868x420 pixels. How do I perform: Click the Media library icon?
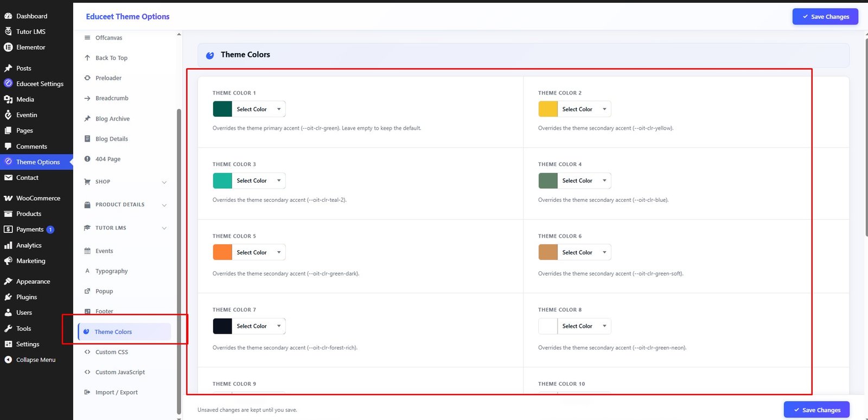pyautogui.click(x=8, y=99)
